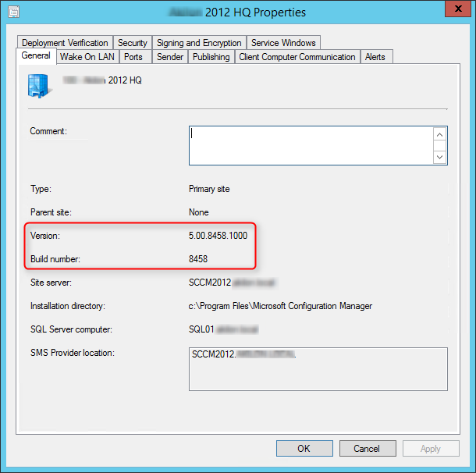Select build number value 8458
The height and width of the screenshot is (473, 476).
pos(198,259)
